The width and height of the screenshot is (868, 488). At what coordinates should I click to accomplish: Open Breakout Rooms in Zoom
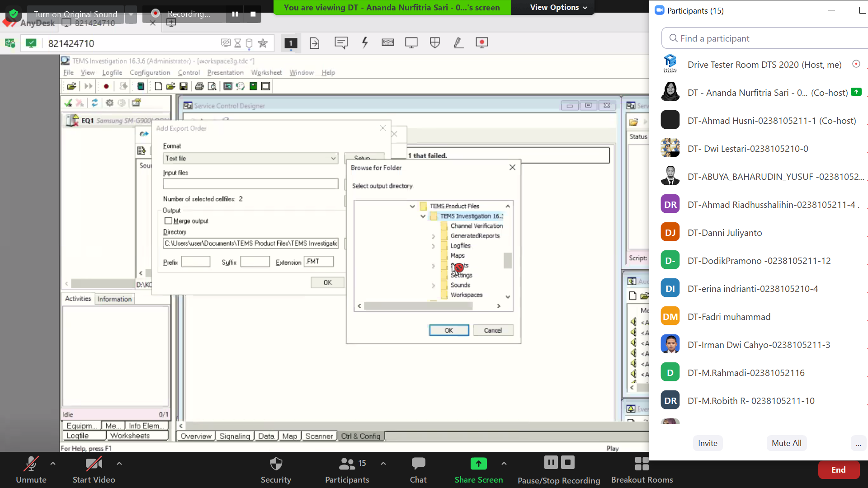coord(642,469)
